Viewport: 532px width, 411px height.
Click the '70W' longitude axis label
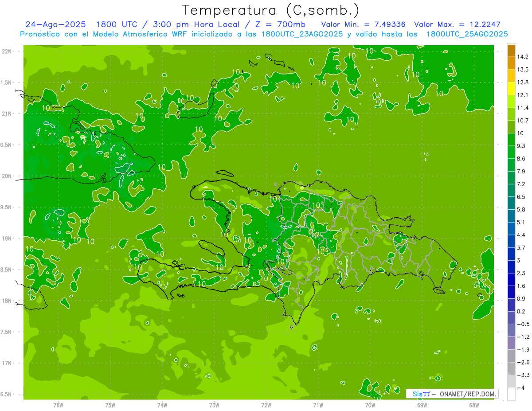(370, 405)
